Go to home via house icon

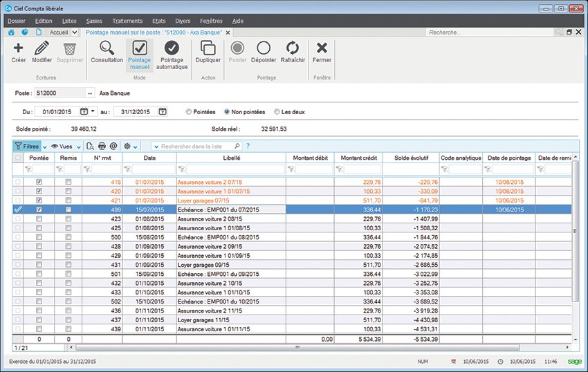coord(11,32)
